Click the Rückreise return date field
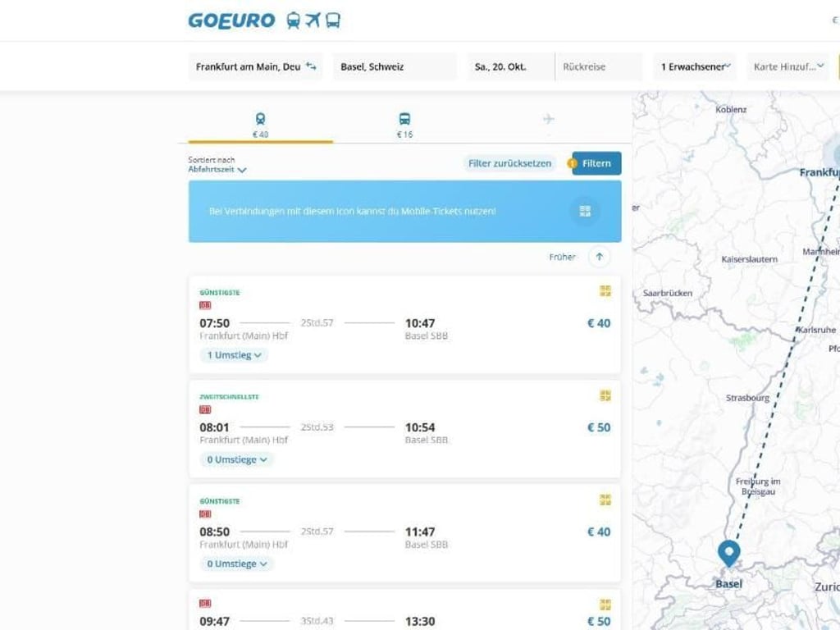Viewport: 840px width, 630px height. 598,66
